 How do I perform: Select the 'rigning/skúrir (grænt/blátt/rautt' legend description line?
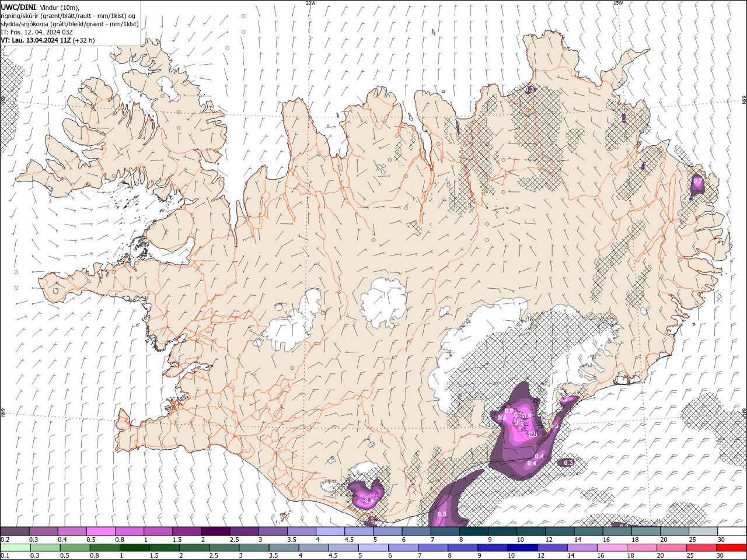68,16
